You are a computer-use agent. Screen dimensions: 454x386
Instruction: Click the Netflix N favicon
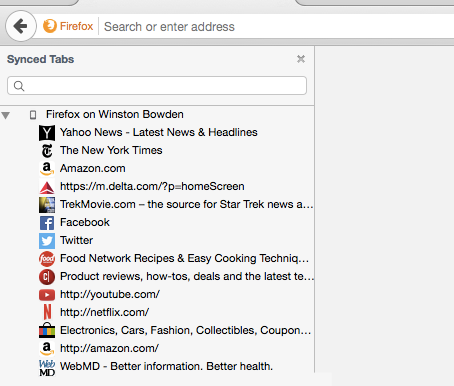coord(47,313)
